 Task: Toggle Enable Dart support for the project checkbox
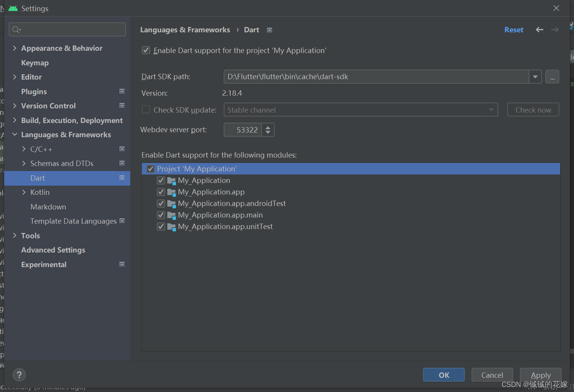tap(146, 50)
